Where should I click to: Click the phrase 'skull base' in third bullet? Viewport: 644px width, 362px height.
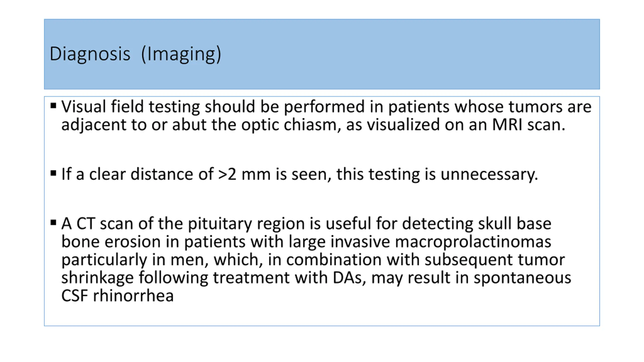click(515, 223)
